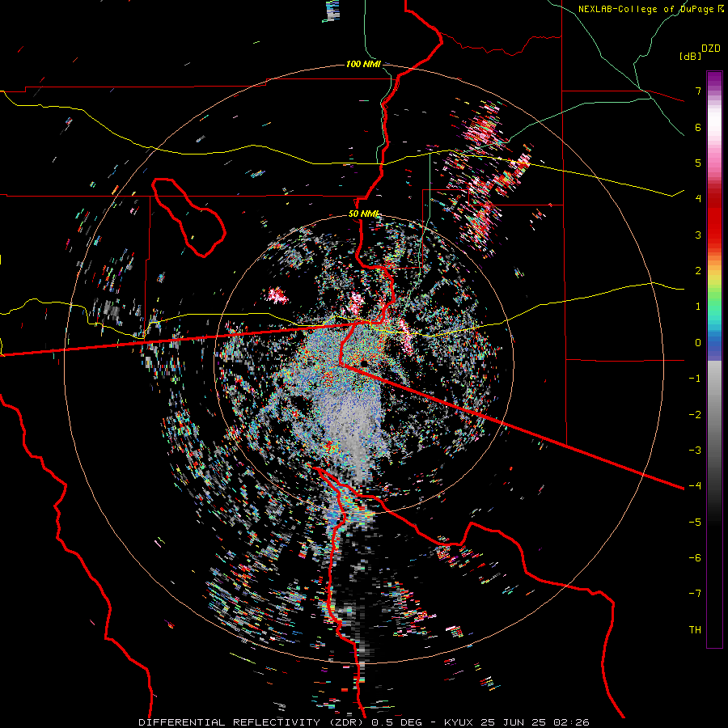
Task: Click the 7 tick label on the legend
Action: click(698, 91)
